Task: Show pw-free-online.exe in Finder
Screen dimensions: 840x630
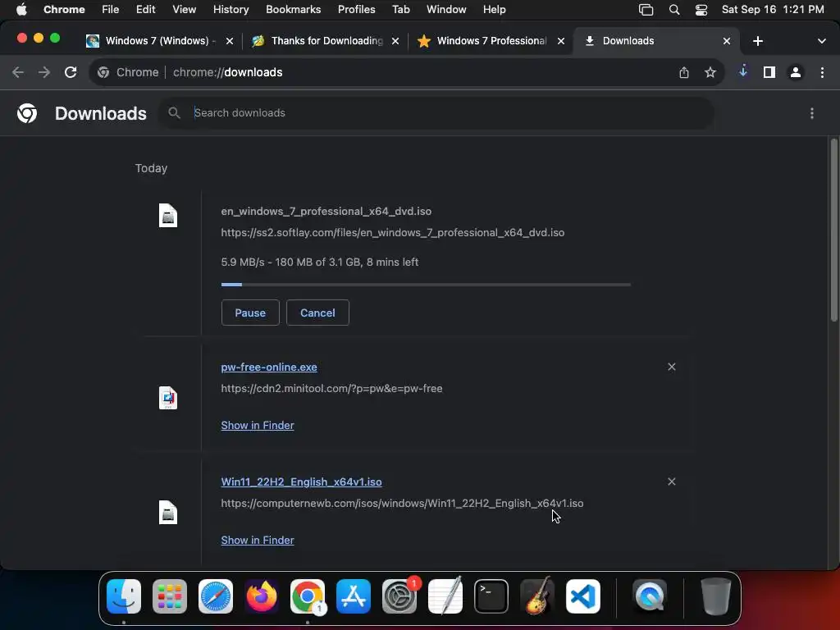Action: click(258, 426)
